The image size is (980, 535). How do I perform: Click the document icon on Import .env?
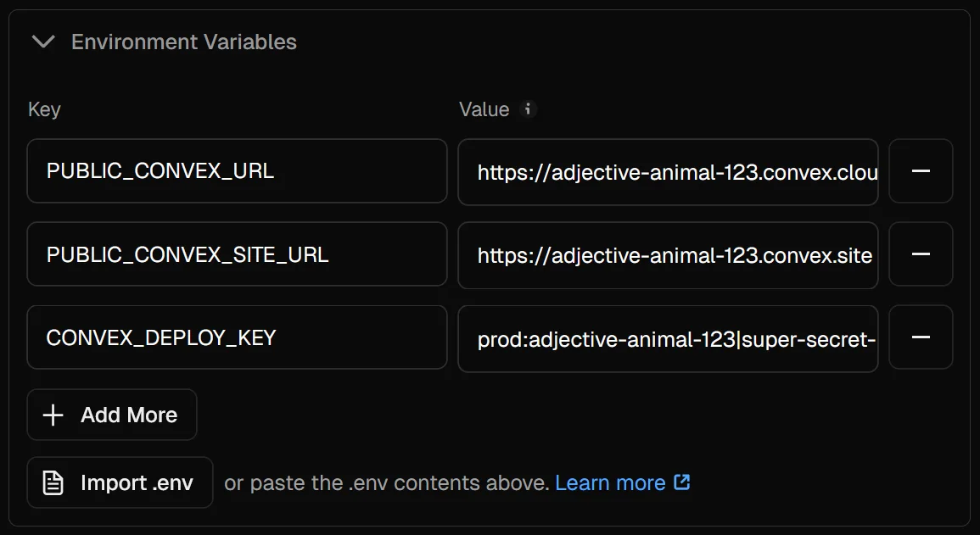(x=53, y=482)
